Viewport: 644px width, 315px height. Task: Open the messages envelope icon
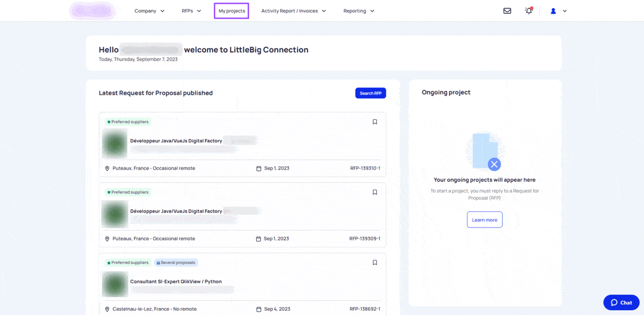(x=507, y=11)
